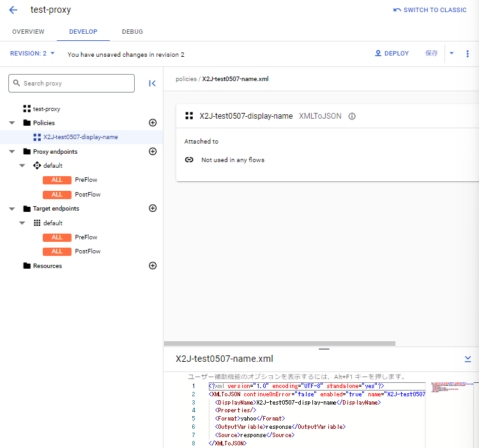Select the DEVELOP tab

click(83, 32)
